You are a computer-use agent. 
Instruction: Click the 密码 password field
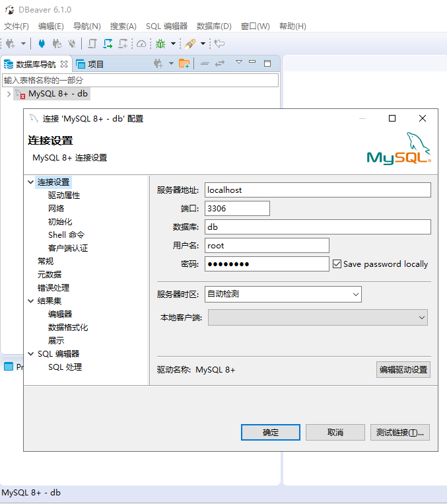(x=267, y=264)
